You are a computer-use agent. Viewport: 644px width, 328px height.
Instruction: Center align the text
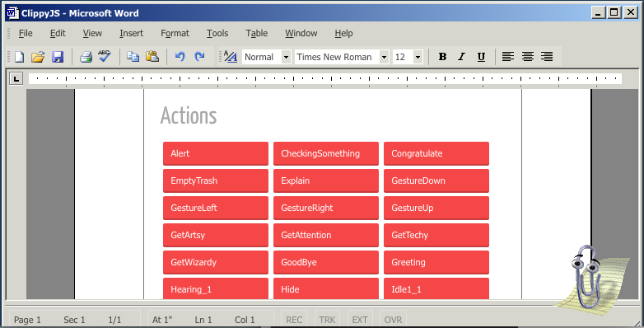528,57
